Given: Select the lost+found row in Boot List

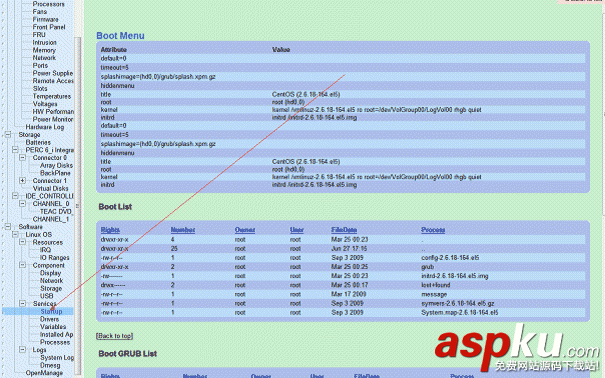Looking at the screenshot, I should pos(343,285).
